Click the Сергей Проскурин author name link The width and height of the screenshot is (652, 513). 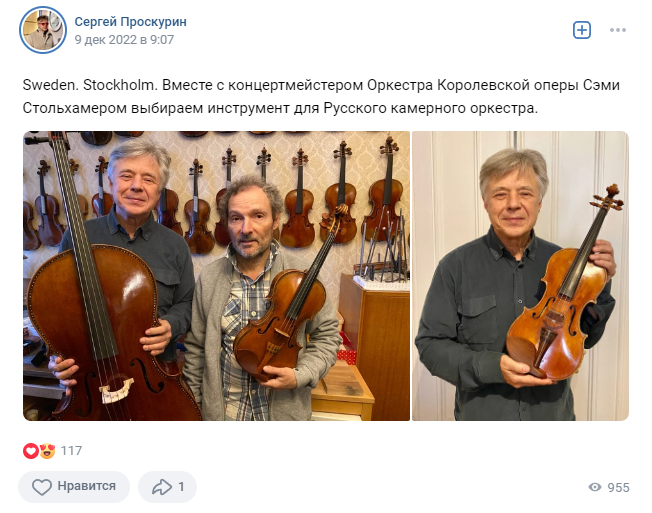point(131,22)
